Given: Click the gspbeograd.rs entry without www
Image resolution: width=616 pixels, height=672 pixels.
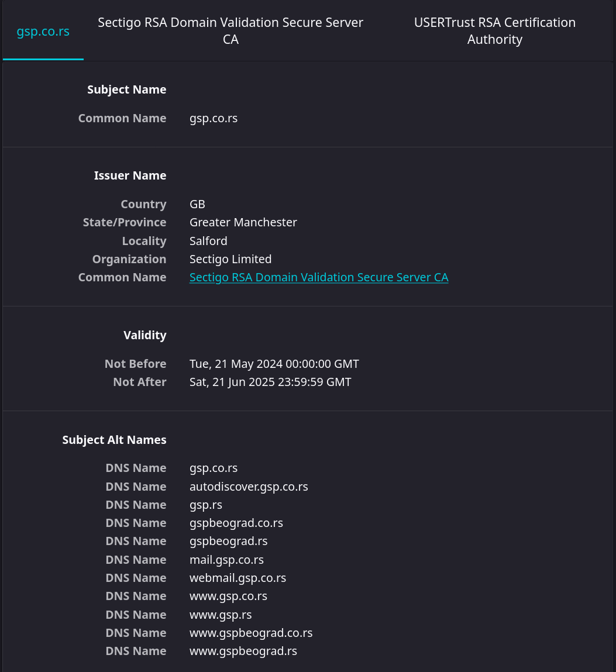Looking at the screenshot, I should [x=229, y=542].
